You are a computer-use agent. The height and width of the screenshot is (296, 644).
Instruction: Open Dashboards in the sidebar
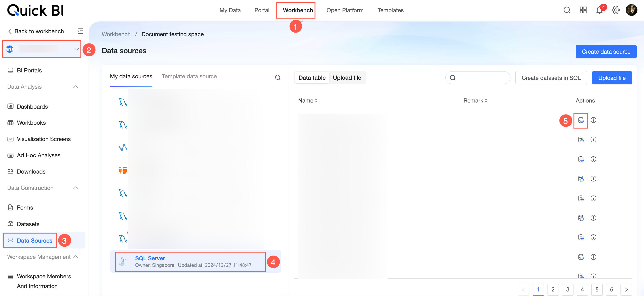click(x=32, y=106)
